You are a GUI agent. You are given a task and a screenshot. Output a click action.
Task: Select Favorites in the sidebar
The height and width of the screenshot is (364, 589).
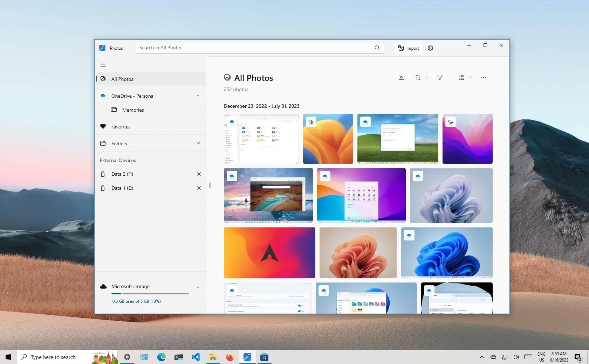click(121, 126)
